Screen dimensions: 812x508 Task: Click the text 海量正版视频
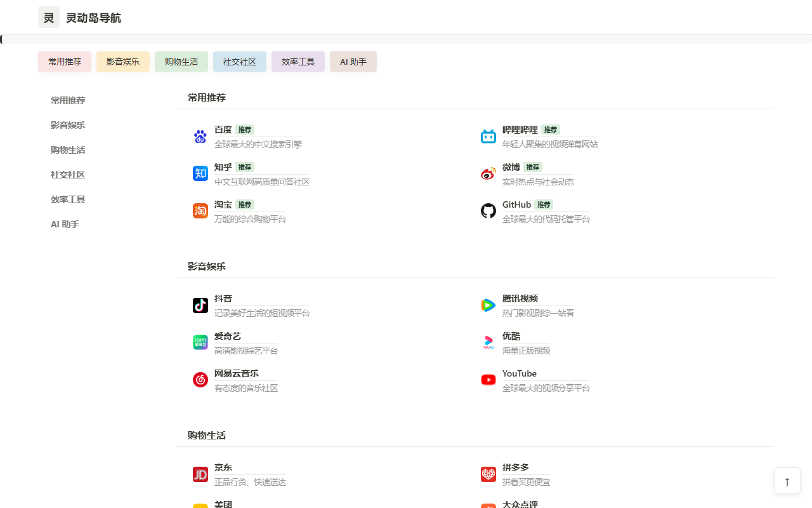point(527,351)
